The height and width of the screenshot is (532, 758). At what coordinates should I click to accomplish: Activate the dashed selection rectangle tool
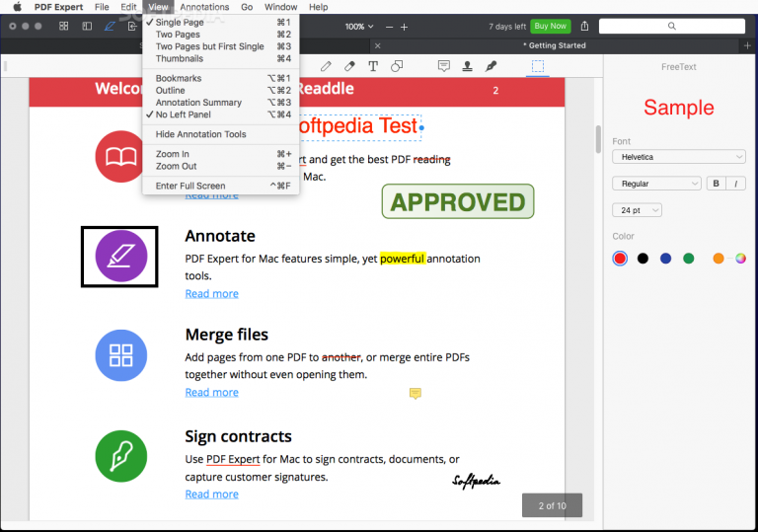click(538, 66)
